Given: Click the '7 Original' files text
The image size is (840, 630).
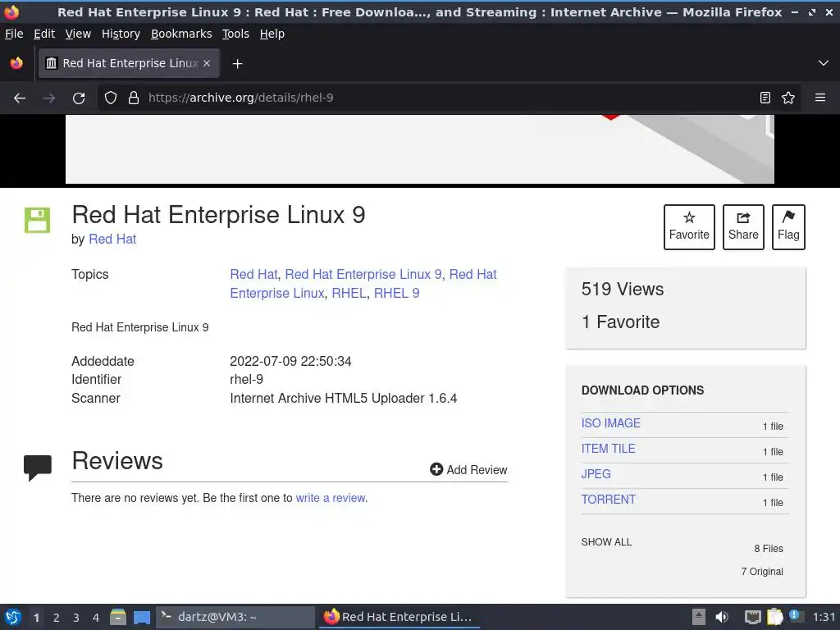Looking at the screenshot, I should [x=762, y=572].
